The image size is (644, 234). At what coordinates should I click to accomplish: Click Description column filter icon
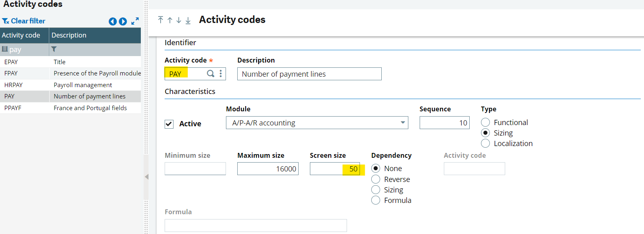point(54,49)
